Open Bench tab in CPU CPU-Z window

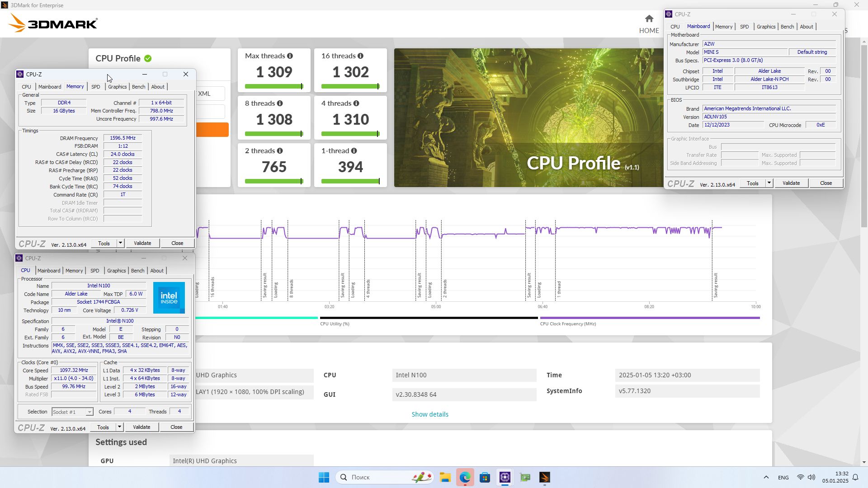tap(137, 271)
